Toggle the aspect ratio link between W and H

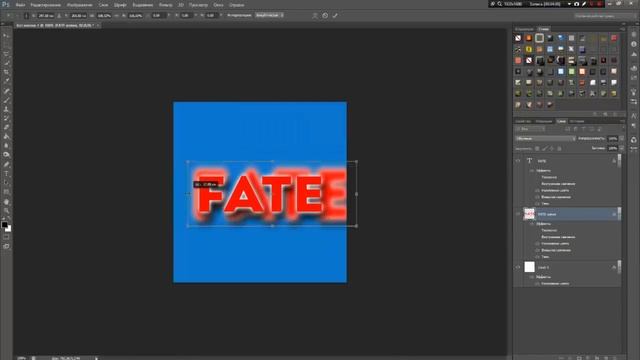pos(116,16)
